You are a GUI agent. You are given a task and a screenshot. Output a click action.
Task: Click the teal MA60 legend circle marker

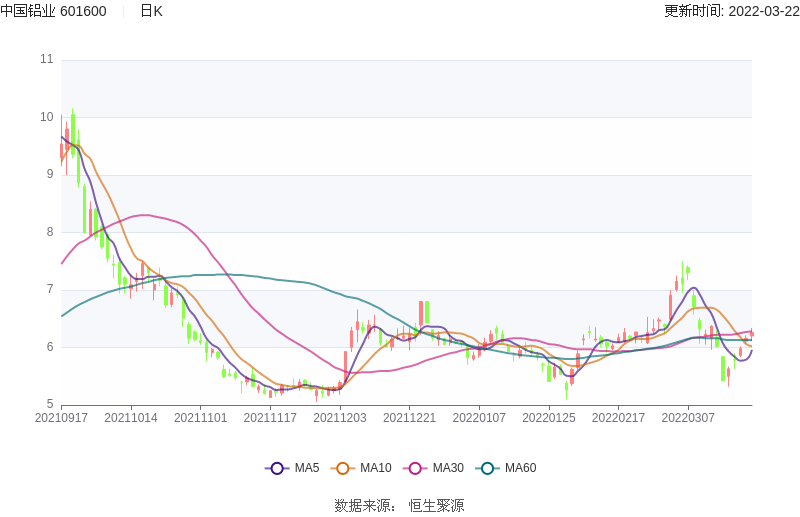tap(488, 468)
